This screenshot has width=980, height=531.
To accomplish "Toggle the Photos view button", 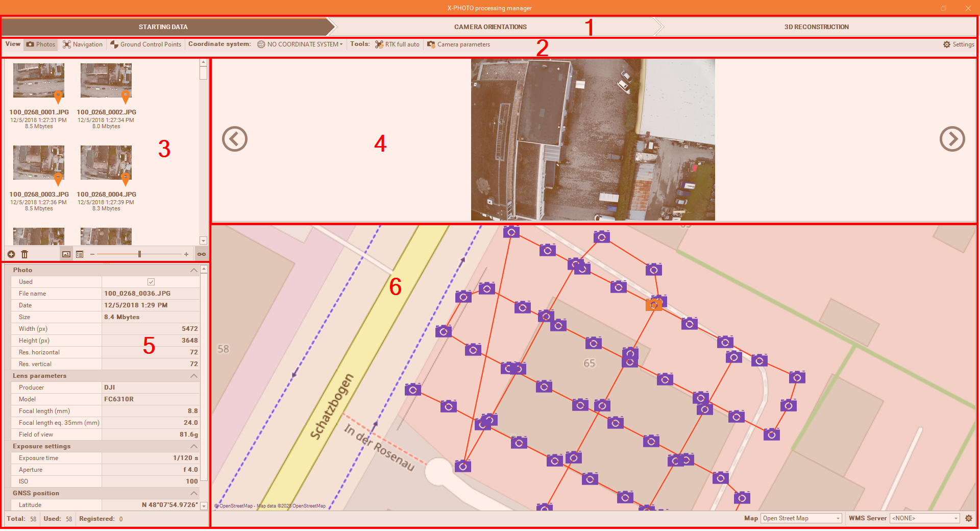I will pos(41,44).
